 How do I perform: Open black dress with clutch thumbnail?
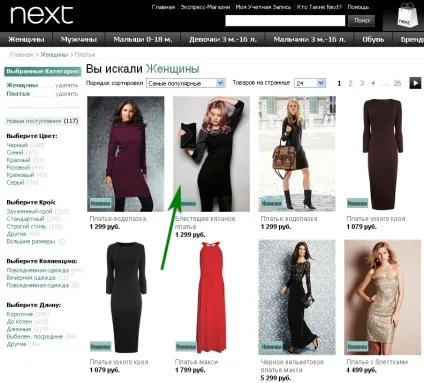[211, 154]
